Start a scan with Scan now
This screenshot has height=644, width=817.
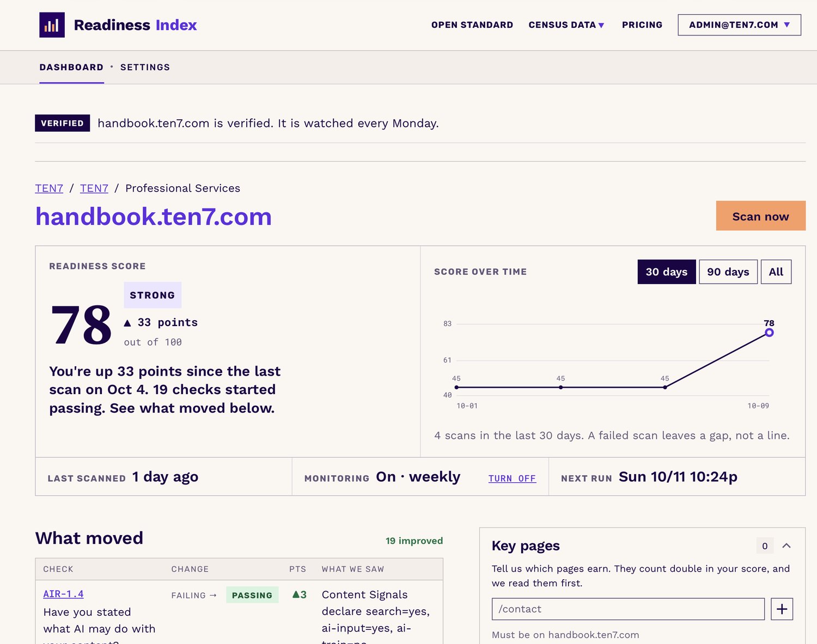(x=760, y=216)
